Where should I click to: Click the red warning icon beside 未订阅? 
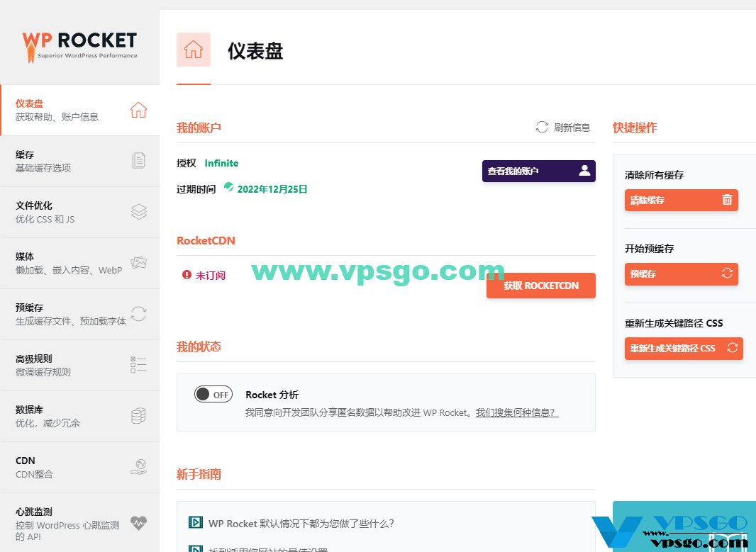(187, 274)
